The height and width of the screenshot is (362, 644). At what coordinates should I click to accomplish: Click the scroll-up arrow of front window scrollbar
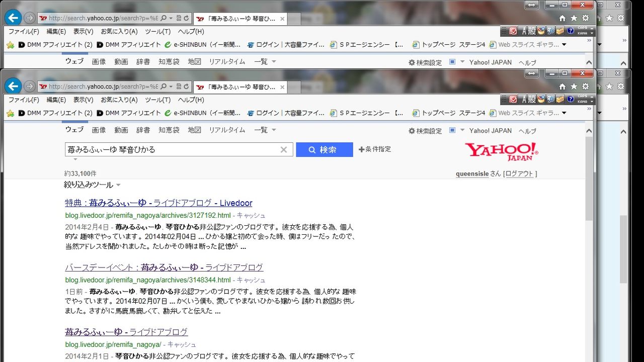pos(590,131)
